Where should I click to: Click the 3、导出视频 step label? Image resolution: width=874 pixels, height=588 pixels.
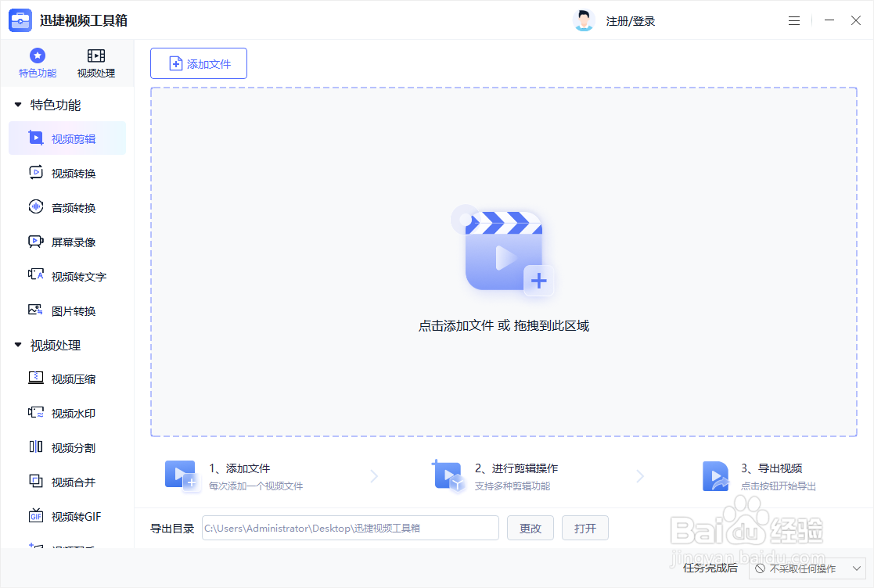[771, 468]
